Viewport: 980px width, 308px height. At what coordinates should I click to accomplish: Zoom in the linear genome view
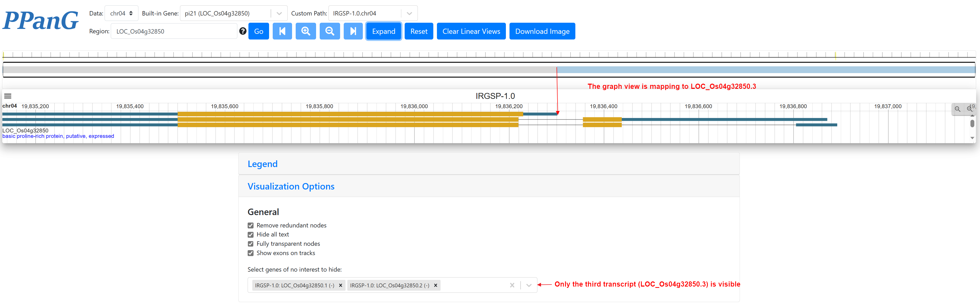click(x=970, y=109)
